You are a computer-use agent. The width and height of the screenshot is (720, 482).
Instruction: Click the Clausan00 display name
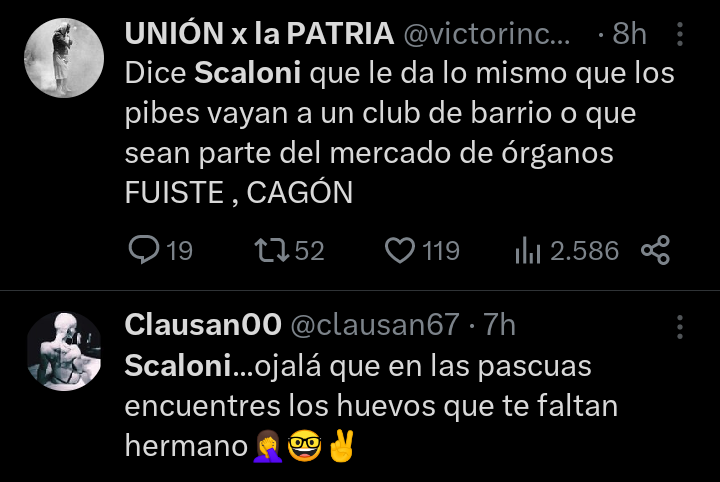[x=203, y=324]
